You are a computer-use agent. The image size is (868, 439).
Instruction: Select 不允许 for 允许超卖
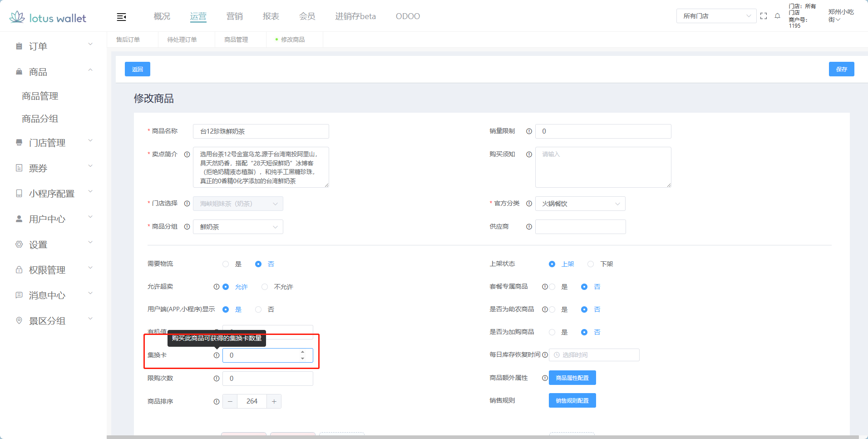[265, 287]
